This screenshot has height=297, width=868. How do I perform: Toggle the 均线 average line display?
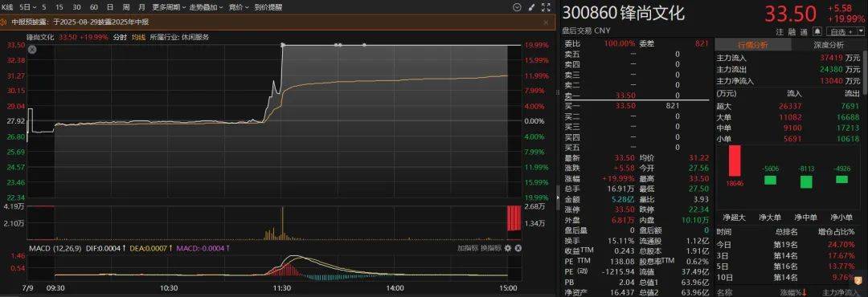(x=138, y=37)
